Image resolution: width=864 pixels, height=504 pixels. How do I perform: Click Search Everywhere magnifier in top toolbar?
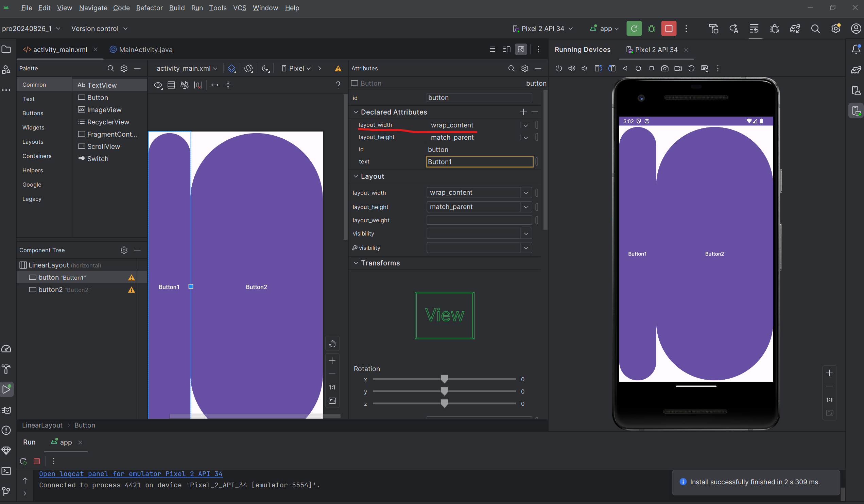point(815,29)
